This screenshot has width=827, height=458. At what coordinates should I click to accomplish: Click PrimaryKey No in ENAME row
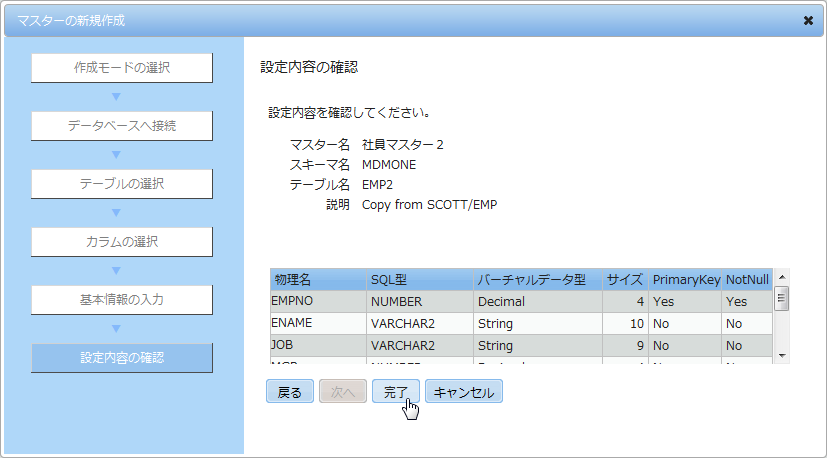685,323
